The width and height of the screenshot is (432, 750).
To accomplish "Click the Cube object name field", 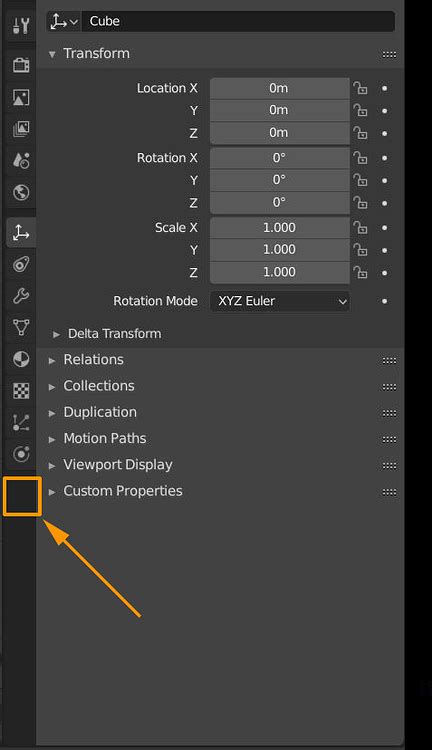I will [238, 22].
